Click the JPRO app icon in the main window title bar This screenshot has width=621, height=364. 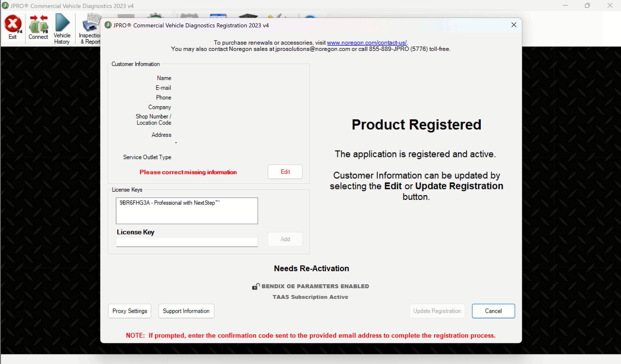tap(5, 6)
